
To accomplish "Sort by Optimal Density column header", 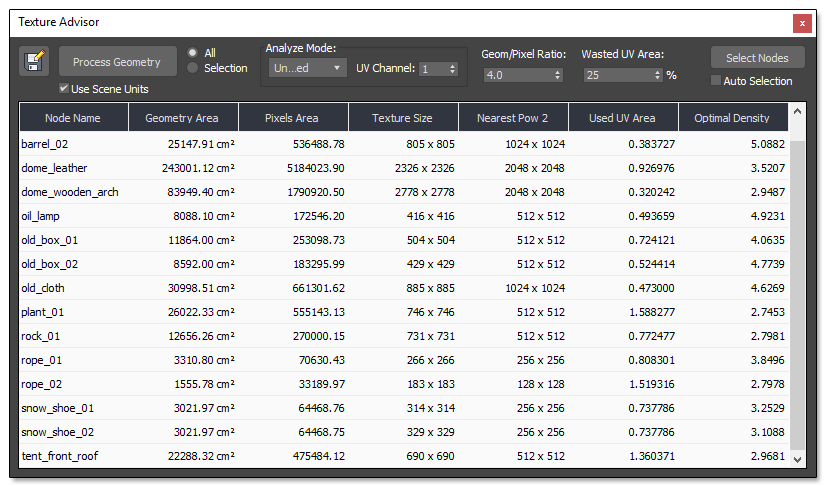I will [x=732, y=118].
